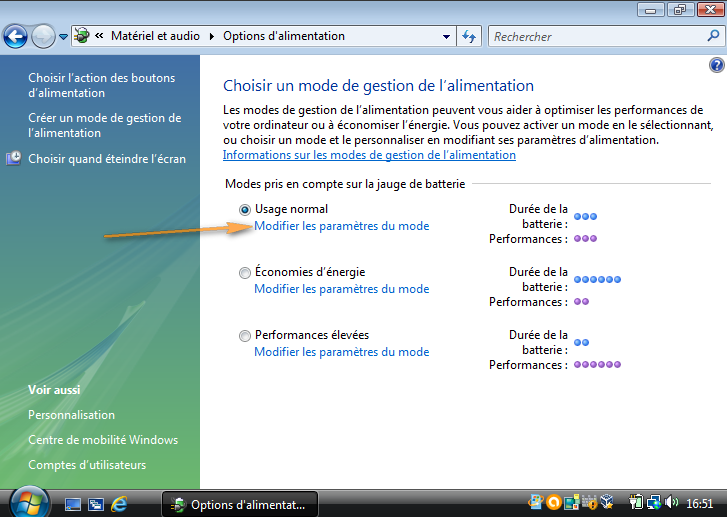727x517 pixels.
Task: Modify settings of 'Usage normal' mode
Action: pyautogui.click(x=342, y=226)
